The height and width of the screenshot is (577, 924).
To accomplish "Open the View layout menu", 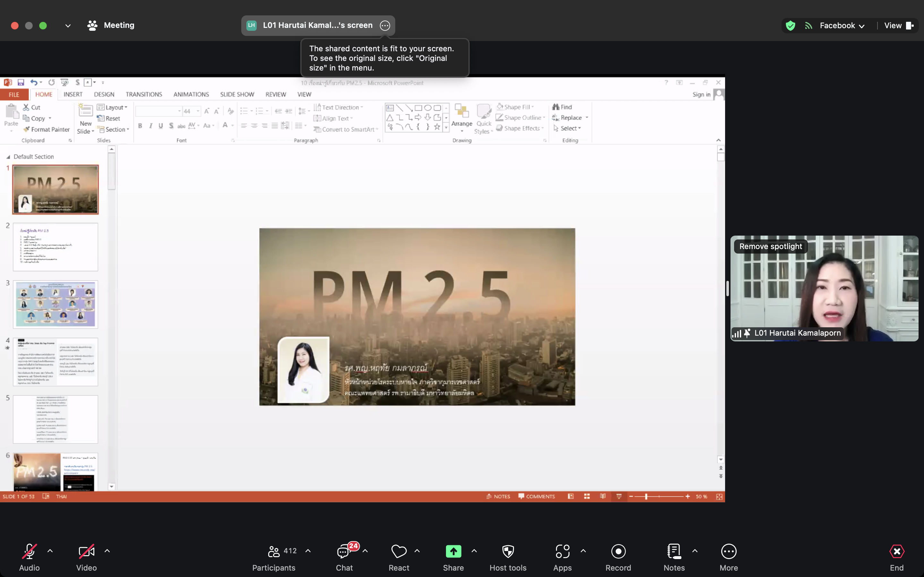I will 898,26.
